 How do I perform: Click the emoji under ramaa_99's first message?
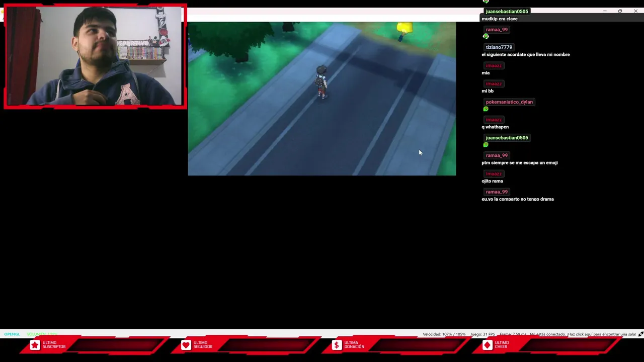pos(486,36)
